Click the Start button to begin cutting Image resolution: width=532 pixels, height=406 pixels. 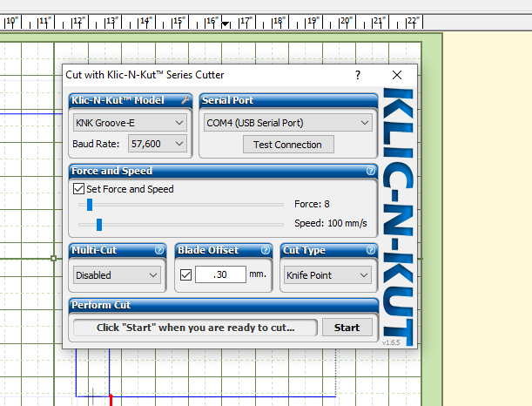click(347, 328)
